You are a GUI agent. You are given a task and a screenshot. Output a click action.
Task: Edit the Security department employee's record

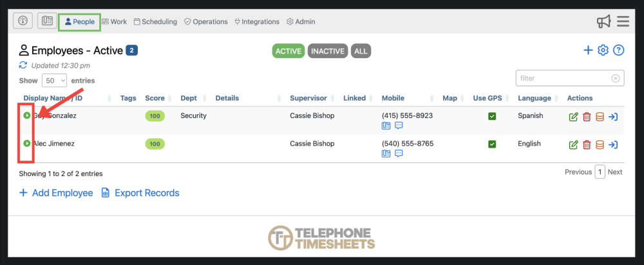click(573, 117)
